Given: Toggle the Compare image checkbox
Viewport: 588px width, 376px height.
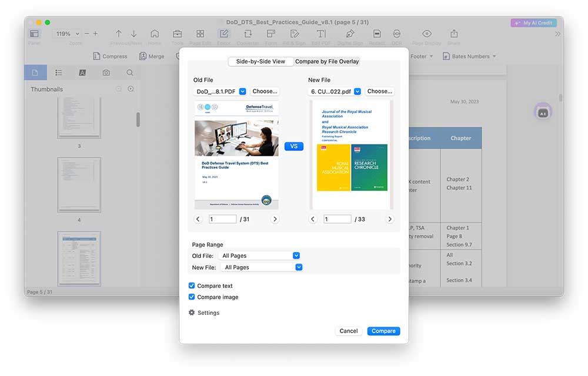Looking at the screenshot, I should click(x=192, y=297).
